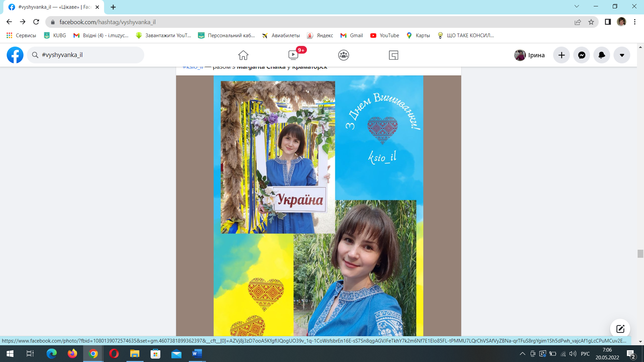Open new browser tab
The width and height of the screenshot is (644, 362).
pyautogui.click(x=113, y=7)
